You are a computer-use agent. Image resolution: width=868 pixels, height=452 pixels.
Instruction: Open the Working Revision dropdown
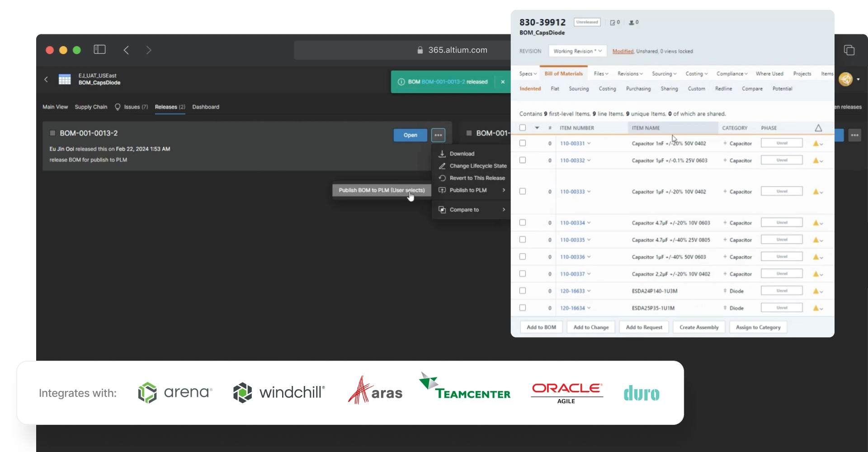(577, 51)
